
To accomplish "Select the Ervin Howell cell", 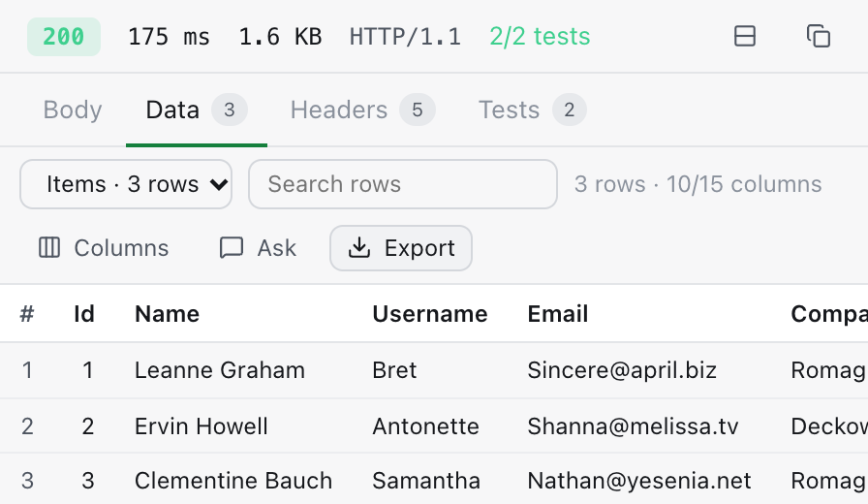I will click(201, 426).
